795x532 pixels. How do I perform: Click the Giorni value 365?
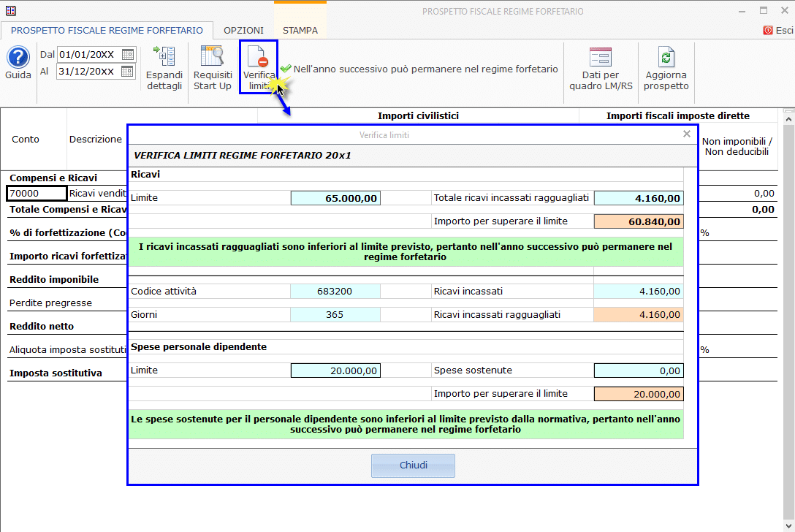[335, 314]
